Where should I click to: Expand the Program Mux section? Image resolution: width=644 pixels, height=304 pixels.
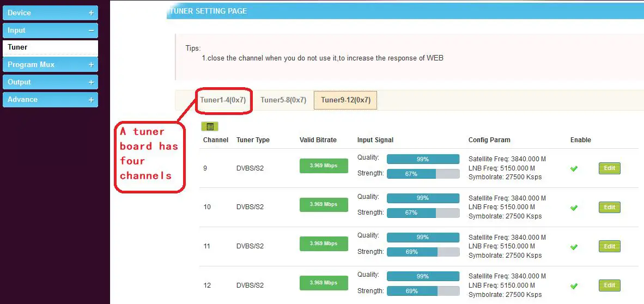tap(50, 65)
